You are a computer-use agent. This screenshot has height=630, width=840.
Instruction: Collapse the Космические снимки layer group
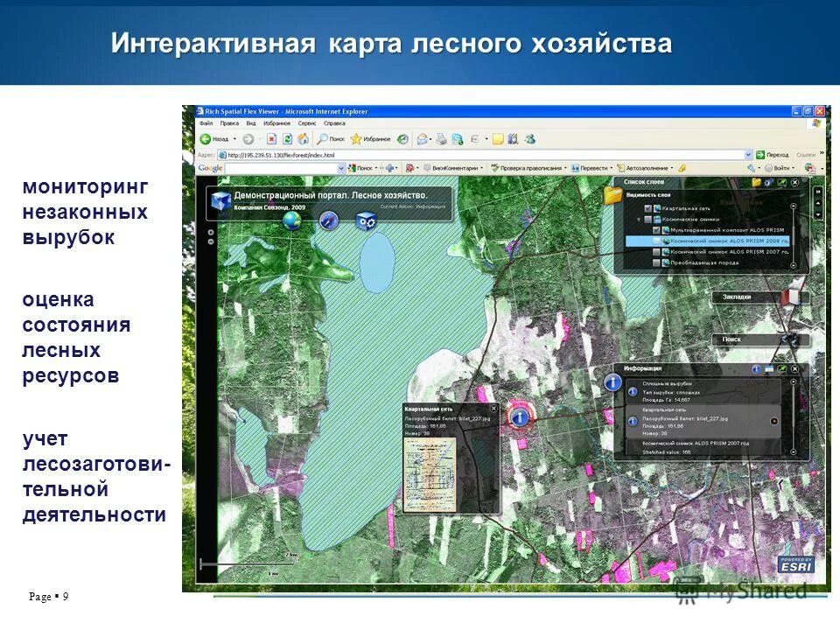[x=639, y=220]
